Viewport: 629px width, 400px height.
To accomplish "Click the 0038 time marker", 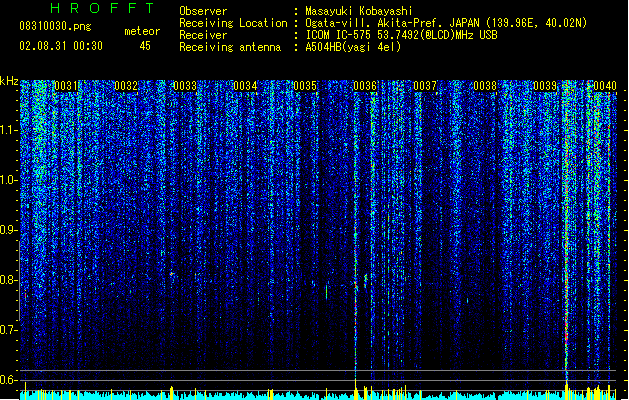I will point(485,86).
